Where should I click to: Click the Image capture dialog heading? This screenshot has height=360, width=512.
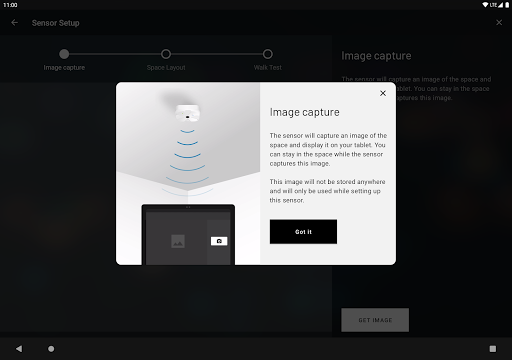(305, 112)
